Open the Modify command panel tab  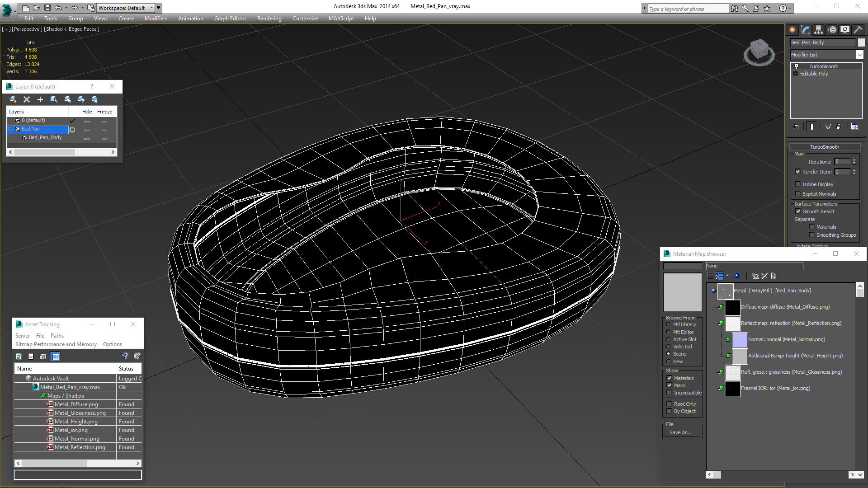point(805,30)
